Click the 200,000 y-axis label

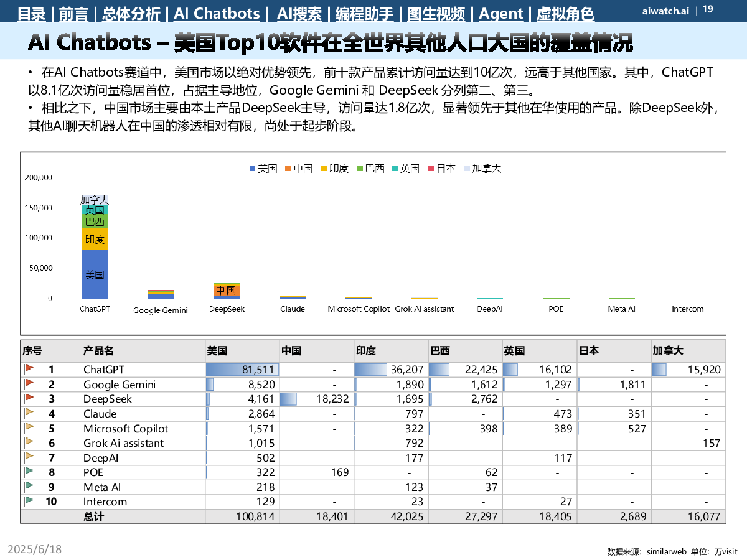pyautogui.click(x=38, y=177)
